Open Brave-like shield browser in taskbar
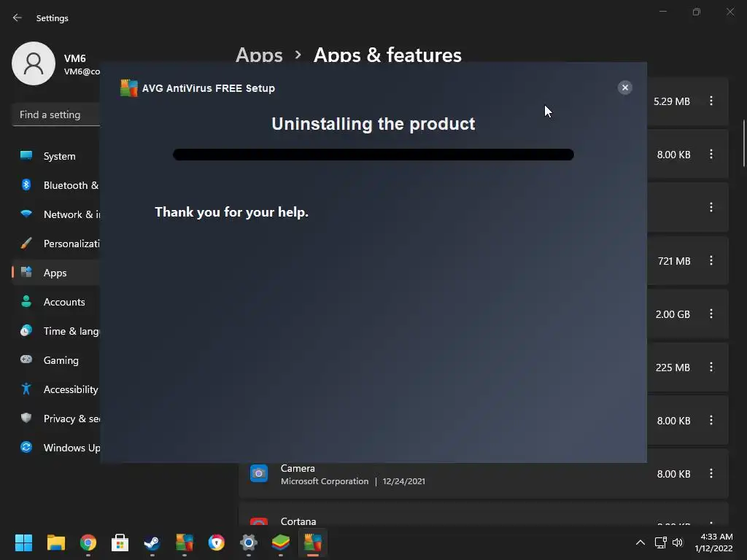Viewport: 747px width, 560px height. click(216, 542)
